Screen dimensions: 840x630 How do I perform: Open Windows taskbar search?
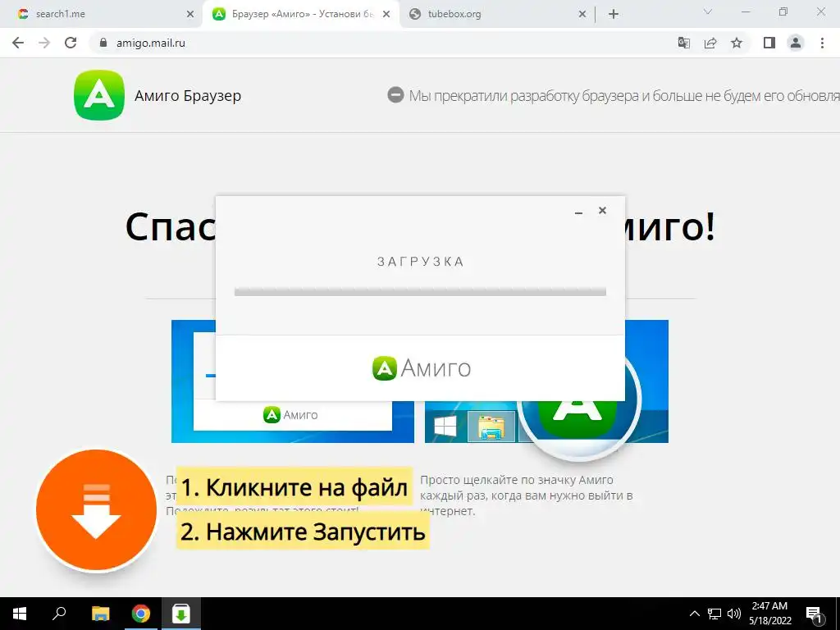59,614
